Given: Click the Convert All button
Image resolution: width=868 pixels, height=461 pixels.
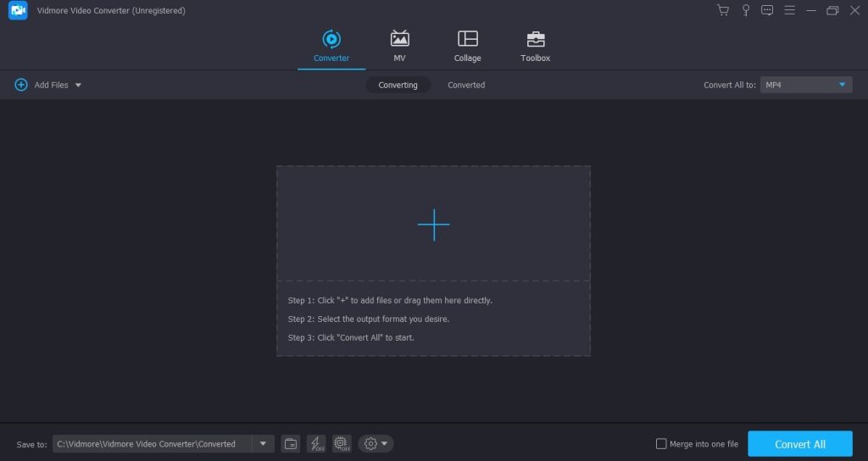Looking at the screenshot, I should point(800,444).
